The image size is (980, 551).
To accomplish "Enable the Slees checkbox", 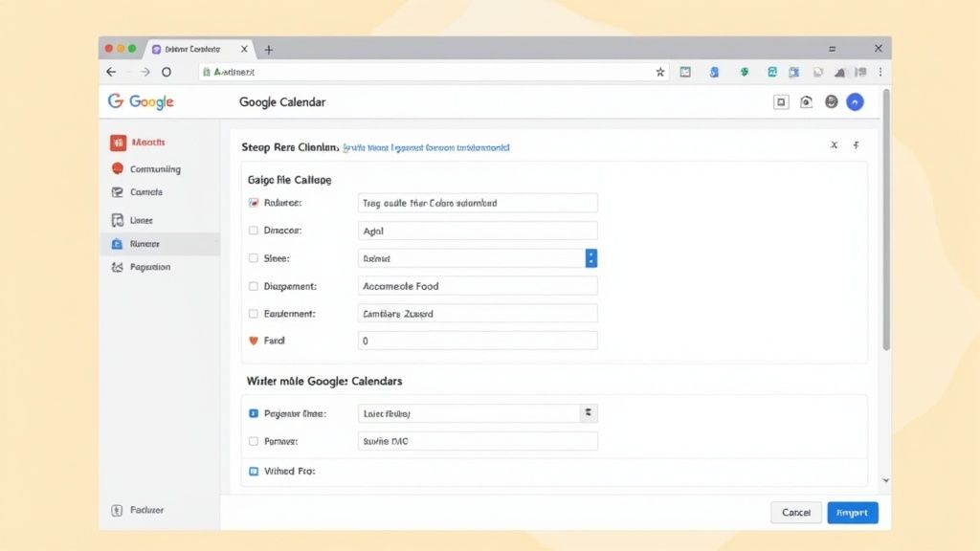I will tap(254, 258).
